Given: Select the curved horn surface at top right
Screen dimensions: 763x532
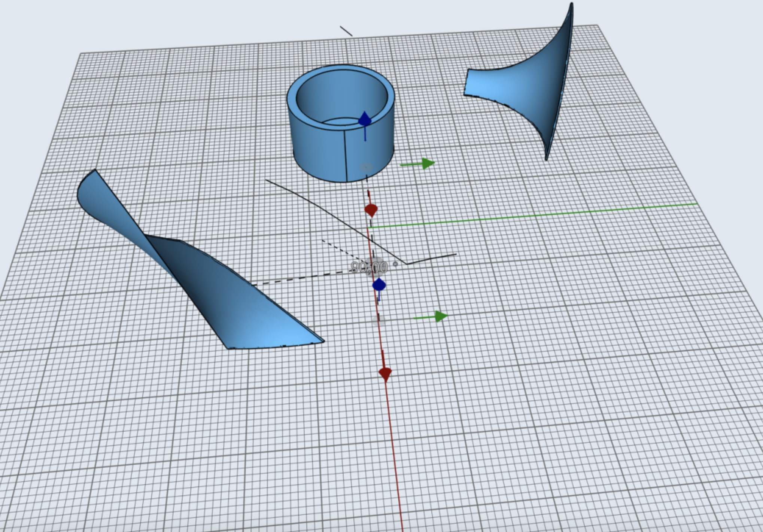Looking at the screenshot, I should (539, 86).
